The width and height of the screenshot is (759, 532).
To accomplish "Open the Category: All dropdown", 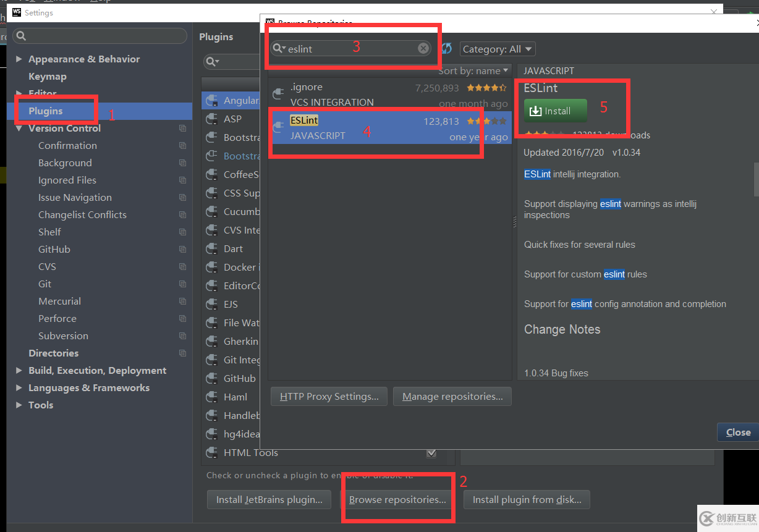I will point(497,49).
